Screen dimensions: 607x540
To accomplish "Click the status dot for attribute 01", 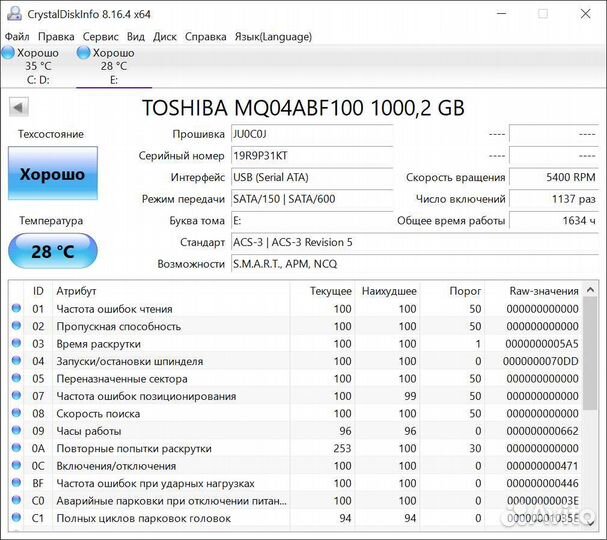I will [16, 308].
